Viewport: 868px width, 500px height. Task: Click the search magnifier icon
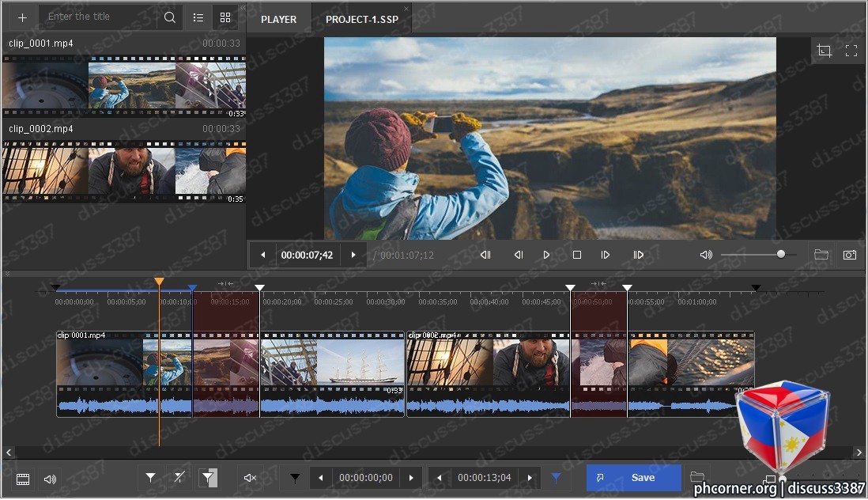tap(169, 17)
